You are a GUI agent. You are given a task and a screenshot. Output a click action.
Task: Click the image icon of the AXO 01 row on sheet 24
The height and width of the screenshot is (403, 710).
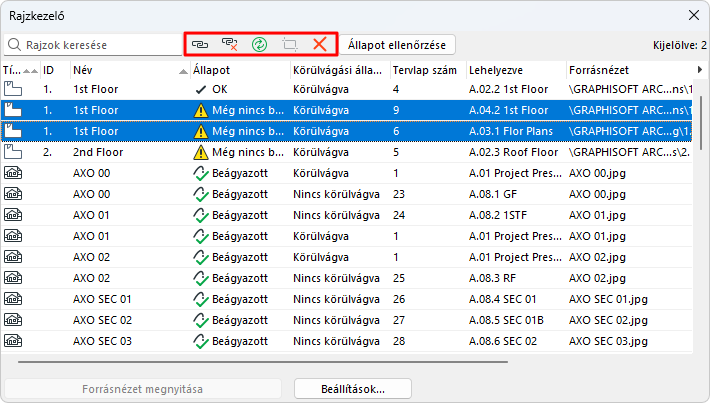pos(13,215)
